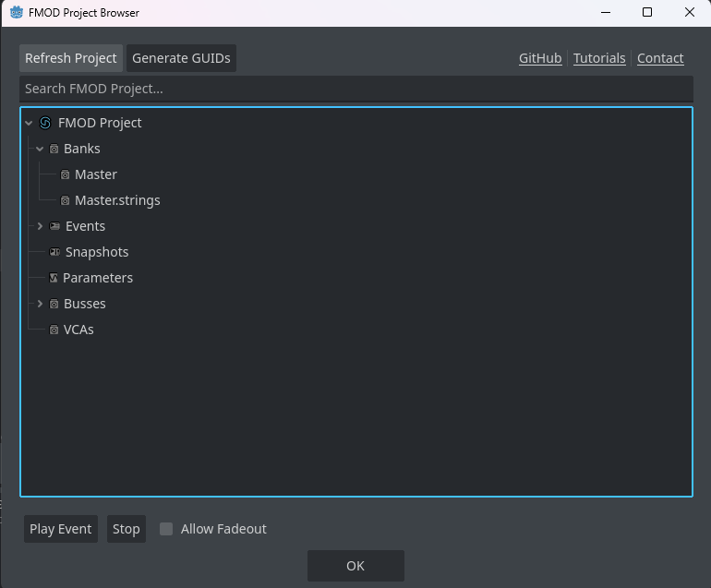Click the Play Event button
Image resolution: width=711 pixels, height=588 pixels.
61,529
